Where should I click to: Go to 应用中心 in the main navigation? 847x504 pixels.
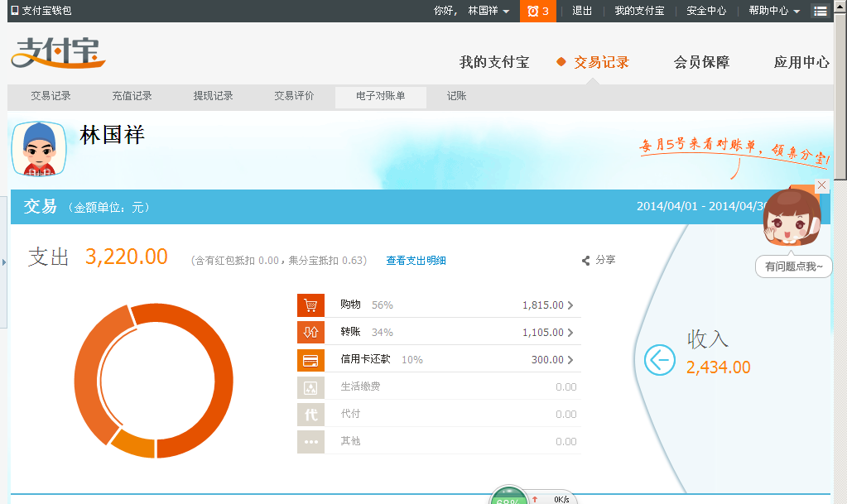click(801, 62)
